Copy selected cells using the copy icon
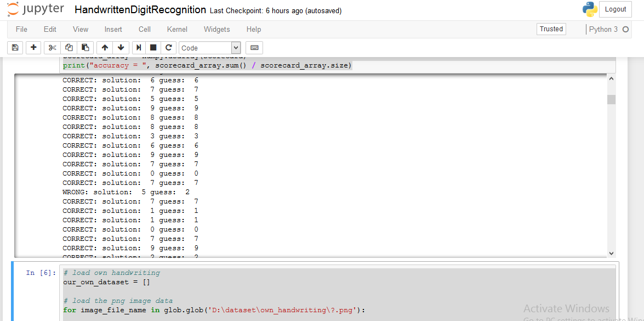Screen dimensions: 644x321 click(x=68, y=47)
